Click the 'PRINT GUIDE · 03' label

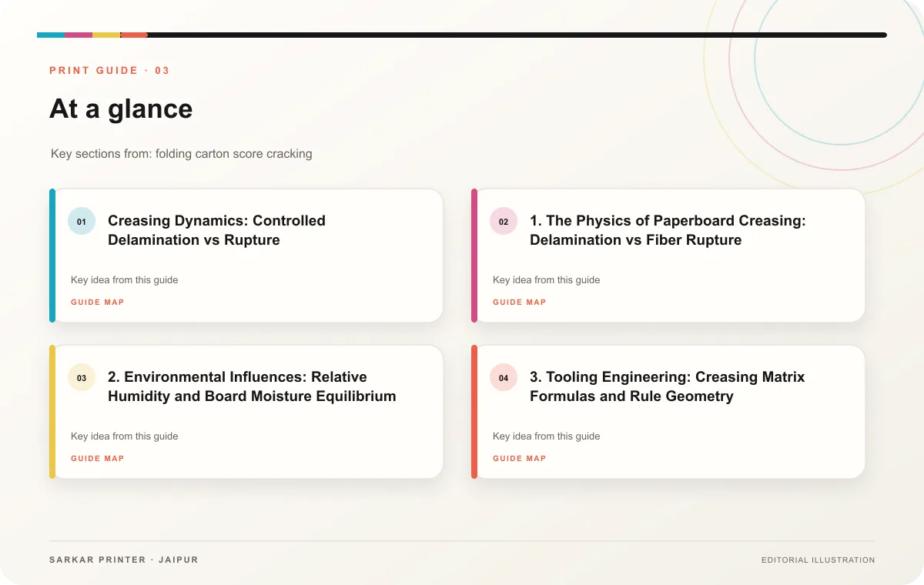click(109, 71)
